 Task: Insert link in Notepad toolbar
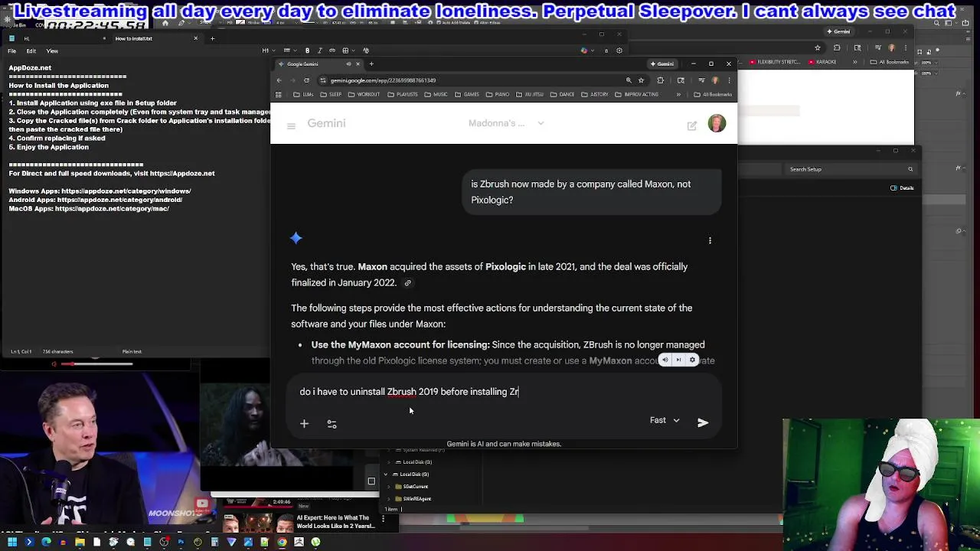coord(332,51)
